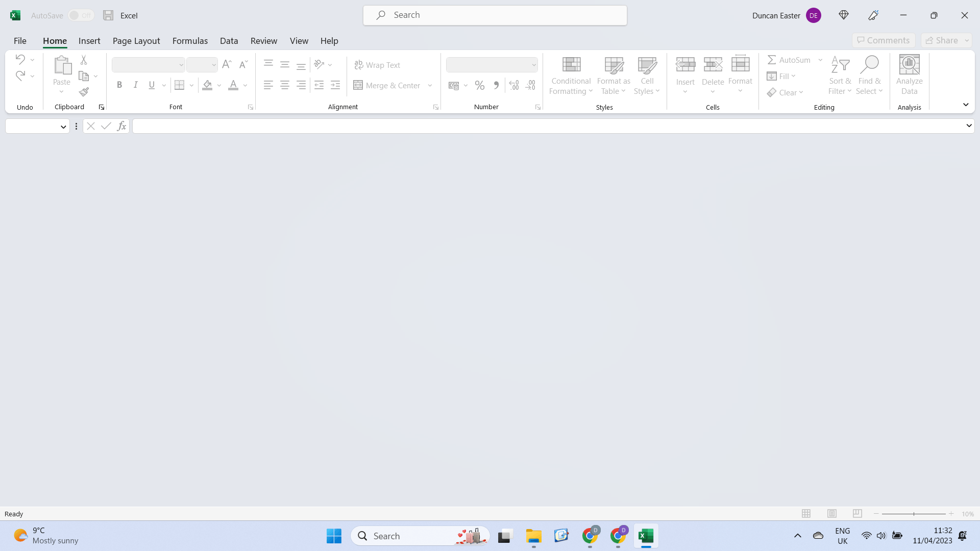
Task: Expand the Name Box dropdown
Action: 63,127
